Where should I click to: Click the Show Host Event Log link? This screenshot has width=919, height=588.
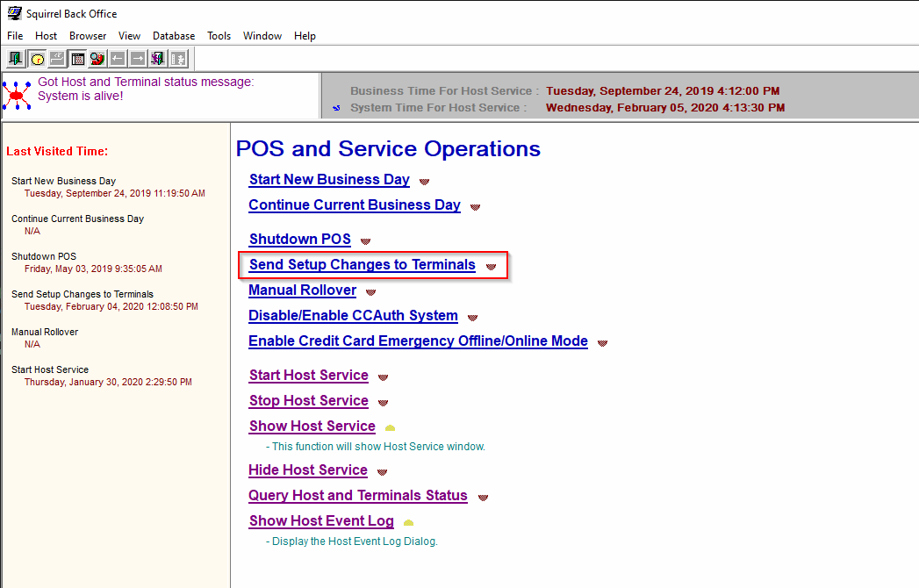[x=321, y=521]
